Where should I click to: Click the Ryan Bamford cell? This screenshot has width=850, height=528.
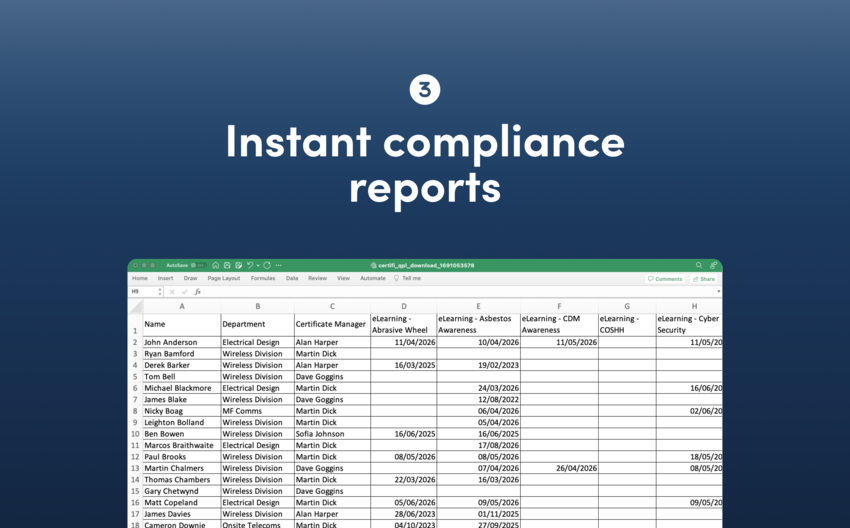(x=182, y=354)
